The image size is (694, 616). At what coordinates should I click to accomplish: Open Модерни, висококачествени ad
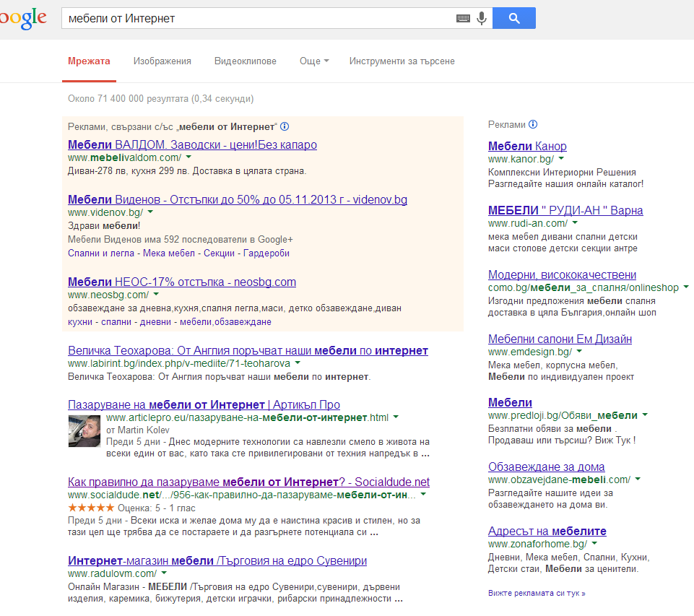coord(562,275)
